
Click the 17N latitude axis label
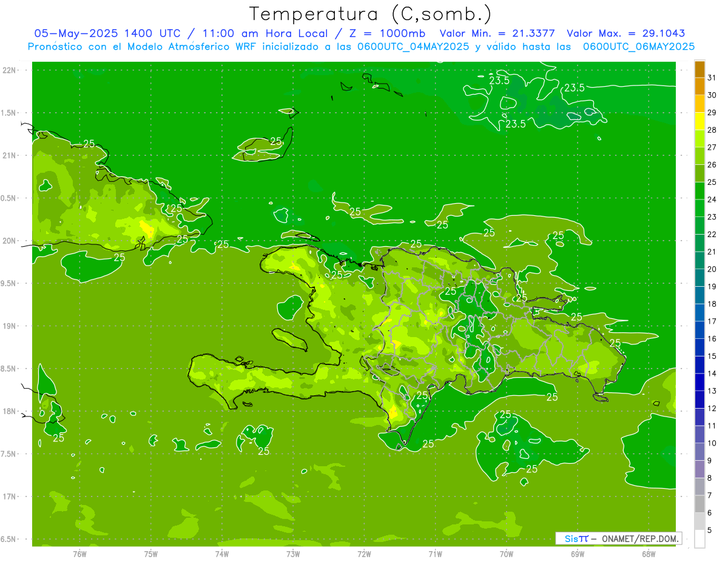(9, 497)
